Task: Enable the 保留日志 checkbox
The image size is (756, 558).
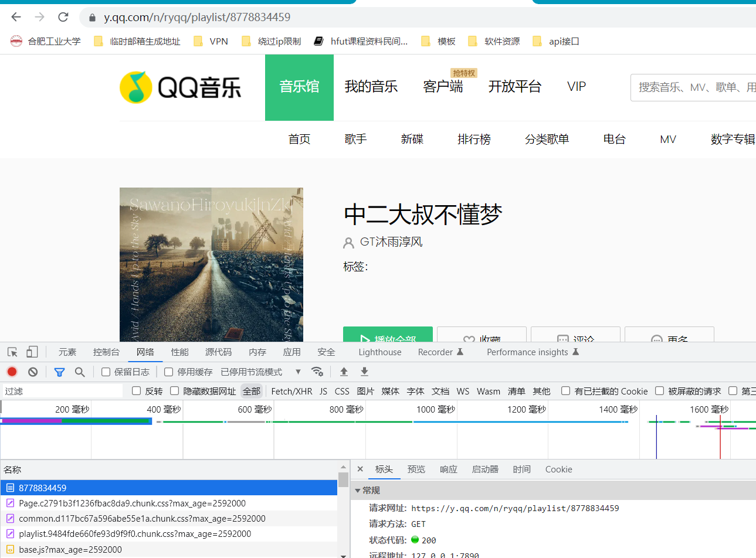Action: pos(106,372)
